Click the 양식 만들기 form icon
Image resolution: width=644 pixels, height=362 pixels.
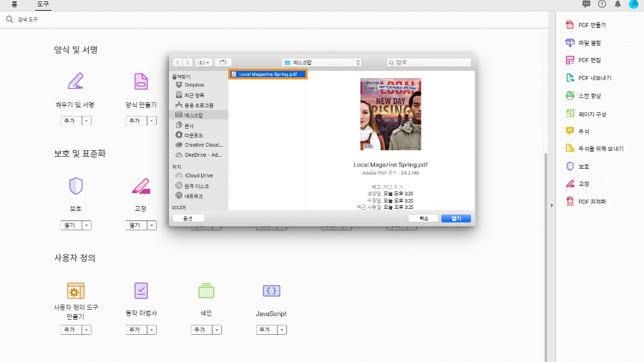tap(141, 82)
